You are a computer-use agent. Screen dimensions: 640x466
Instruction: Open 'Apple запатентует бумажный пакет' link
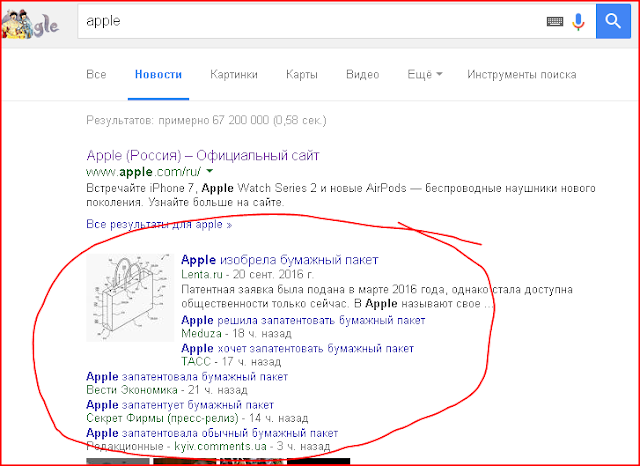pos(180,405)
